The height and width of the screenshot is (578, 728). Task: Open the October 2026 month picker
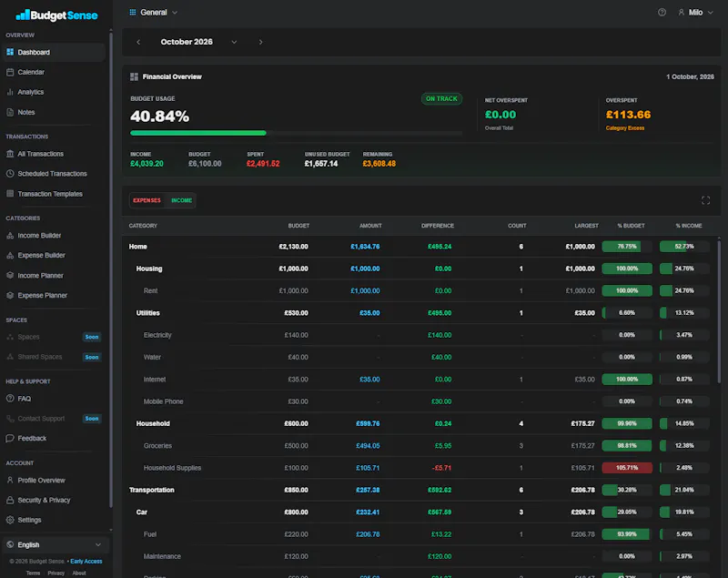pyautogui.click(x=198, y=42)
